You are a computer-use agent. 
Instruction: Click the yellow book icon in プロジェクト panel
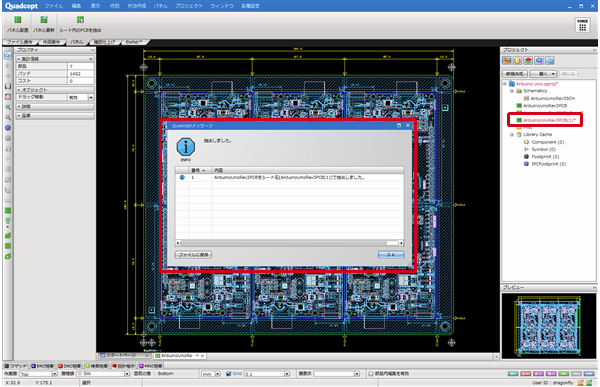pyautogui.click(x=517, y=60)
